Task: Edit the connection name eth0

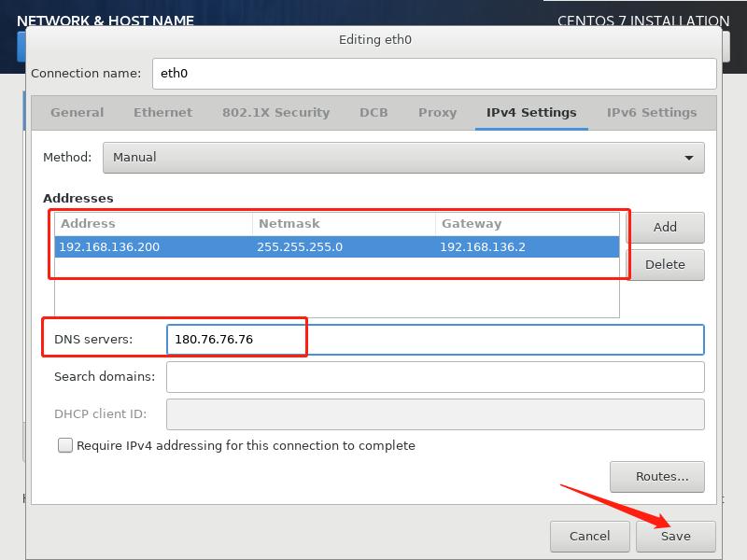Action: coord(434,74)
